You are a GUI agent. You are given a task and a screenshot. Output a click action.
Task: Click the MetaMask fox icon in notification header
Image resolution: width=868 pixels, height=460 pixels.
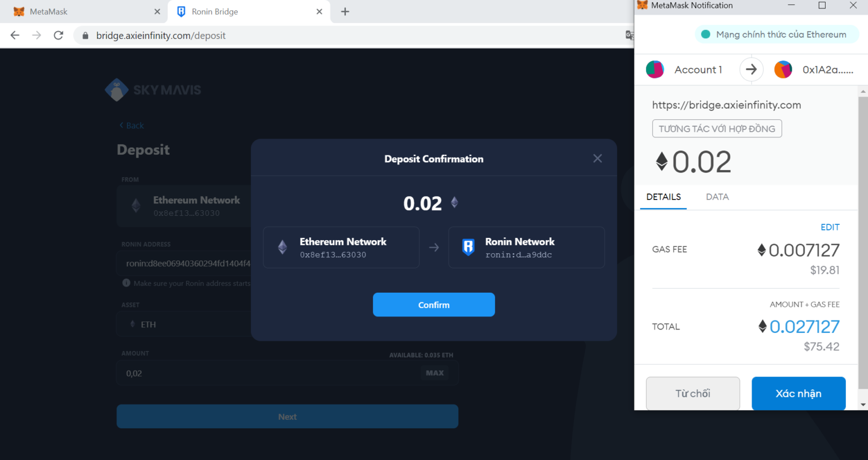pyautogui.click(x=641, y=6)
